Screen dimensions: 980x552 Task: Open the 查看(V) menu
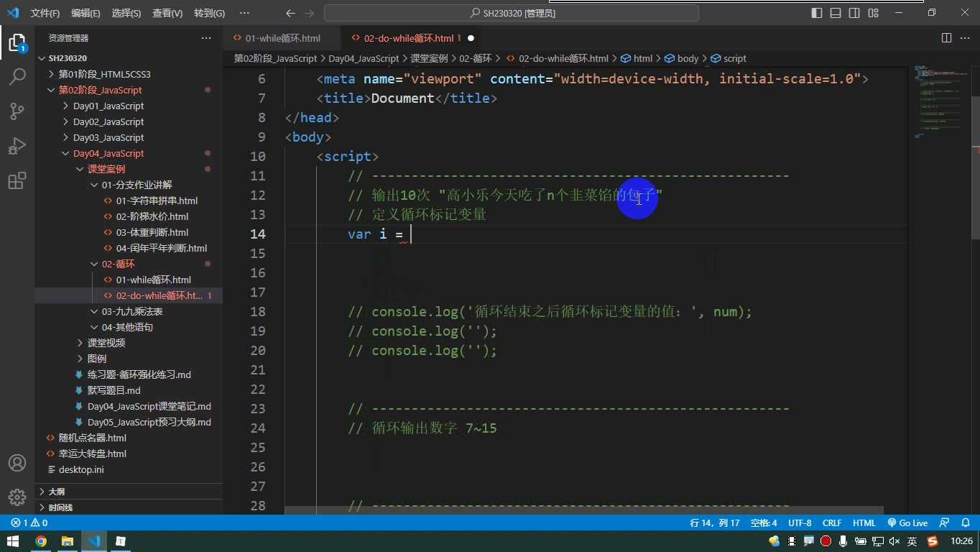pyautogui.click(x=167, y=13)
